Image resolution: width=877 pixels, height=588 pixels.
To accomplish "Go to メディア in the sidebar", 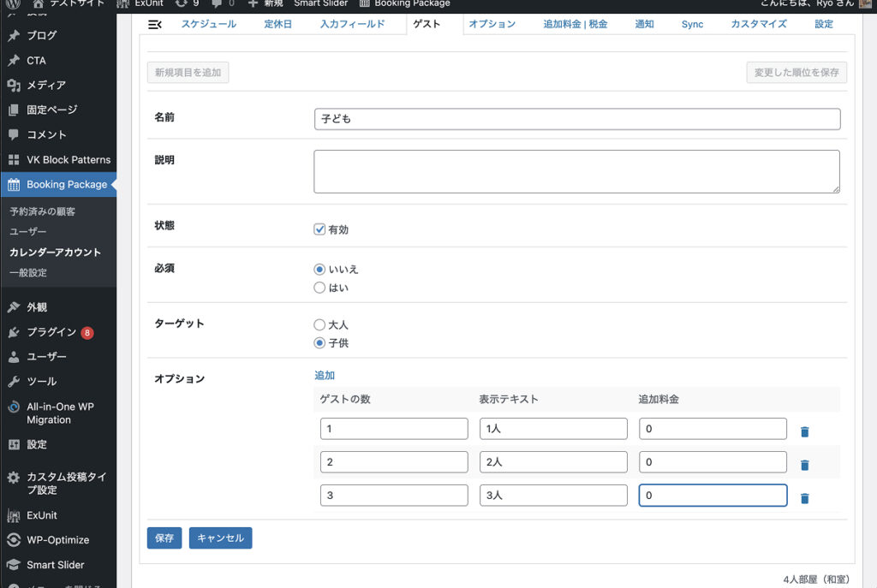I will [x=45, y=85].
